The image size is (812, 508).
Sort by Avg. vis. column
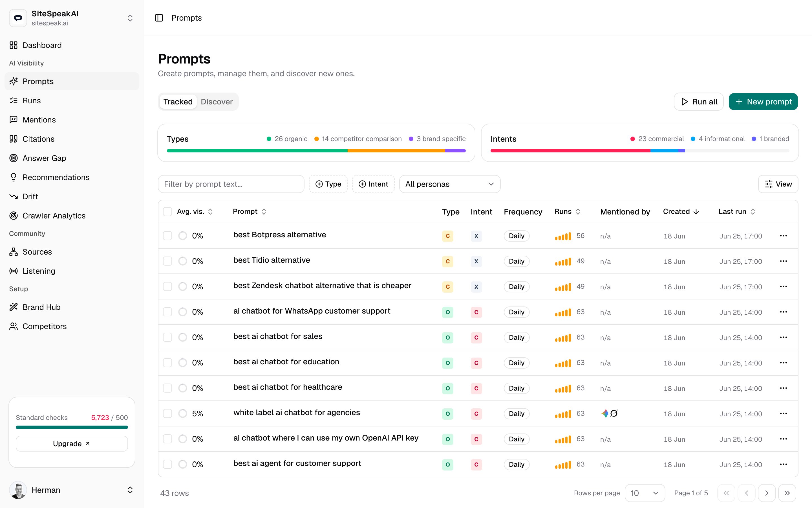coord(195,212)
